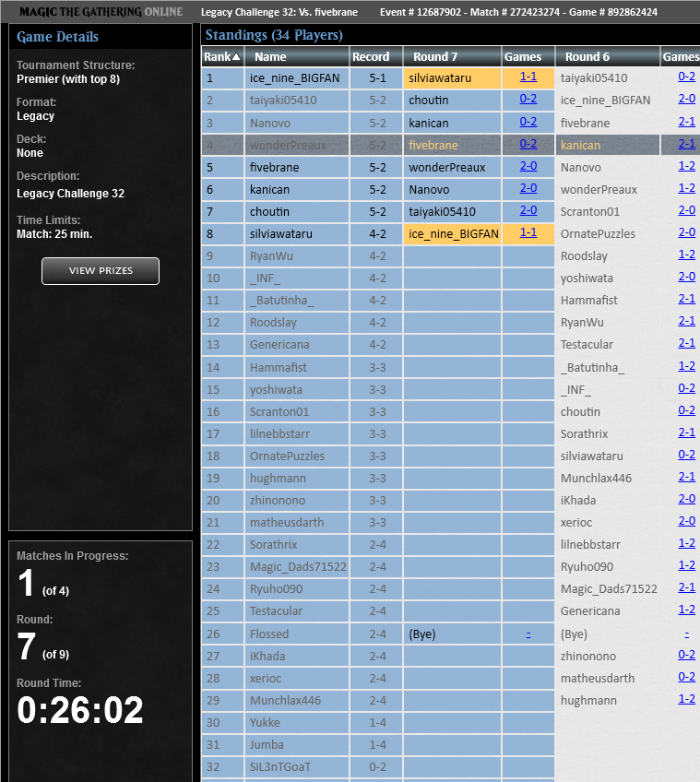The height and width of the screenshot is (782, 700).
Task: Open Round 6 2-1 link for RyanWu
Action: coord(686,321)
